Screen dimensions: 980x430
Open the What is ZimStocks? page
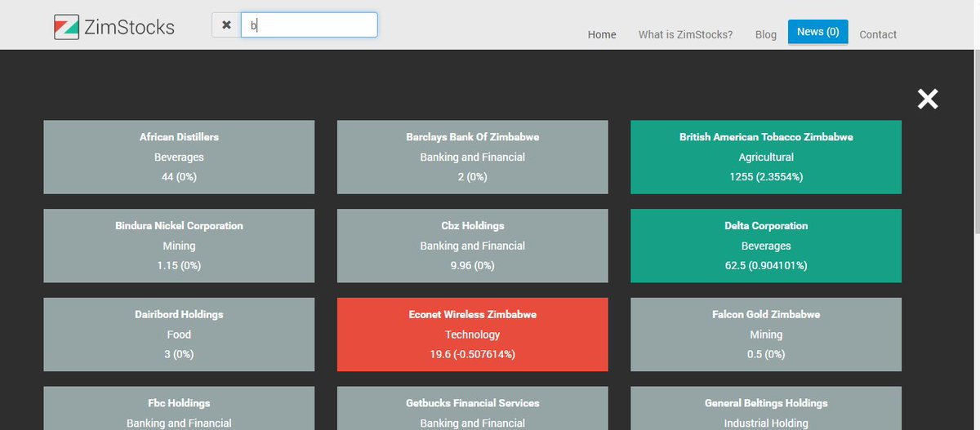[x=685, y=34]
